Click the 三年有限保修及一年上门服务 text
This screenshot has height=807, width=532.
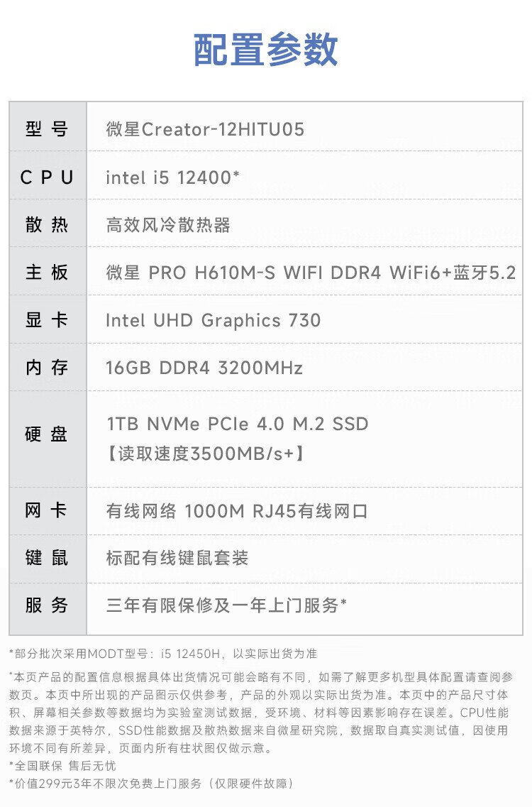click(x=226, y=605)
